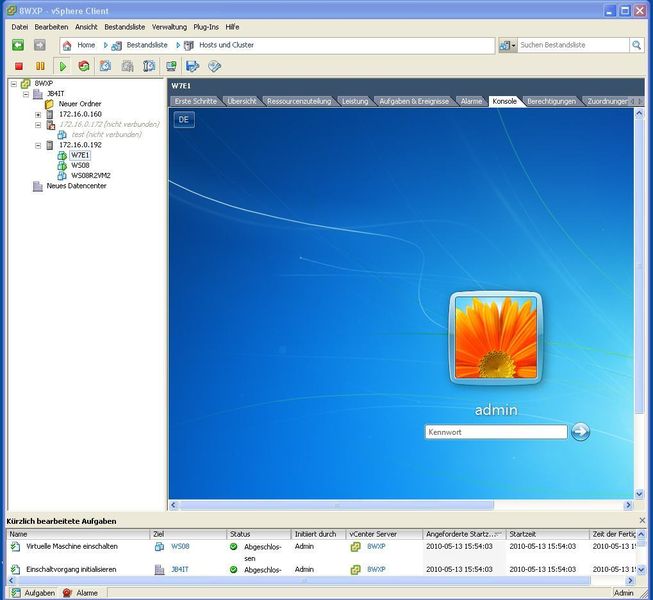Click the 8WXP vCenter root icon

pos(25,84)
